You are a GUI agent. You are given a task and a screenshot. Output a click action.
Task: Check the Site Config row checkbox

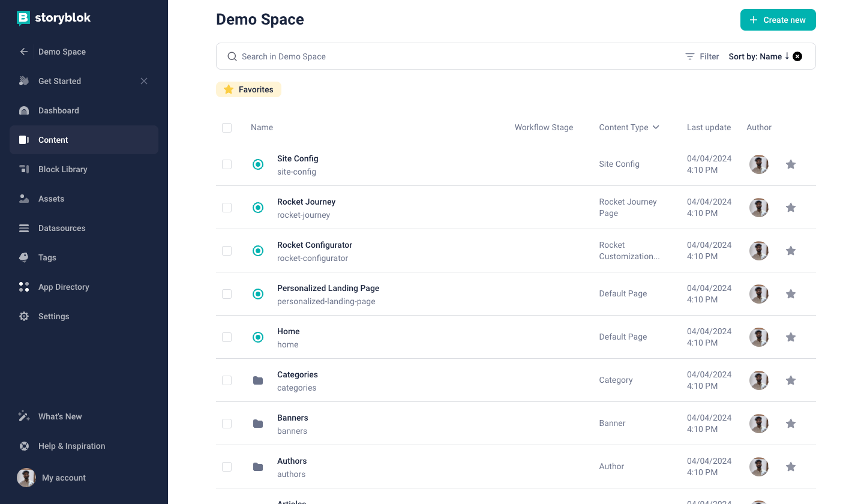coord(227,164)
